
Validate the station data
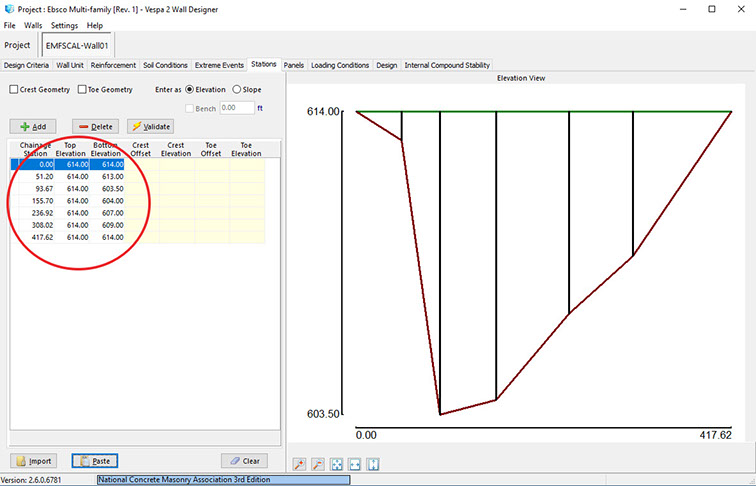click(x=150, y=127)
